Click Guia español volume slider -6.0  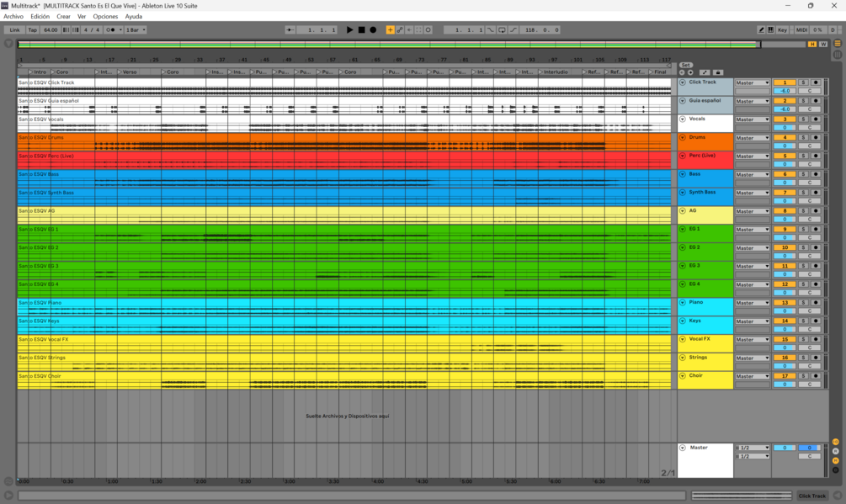click(x=785, y=109)
